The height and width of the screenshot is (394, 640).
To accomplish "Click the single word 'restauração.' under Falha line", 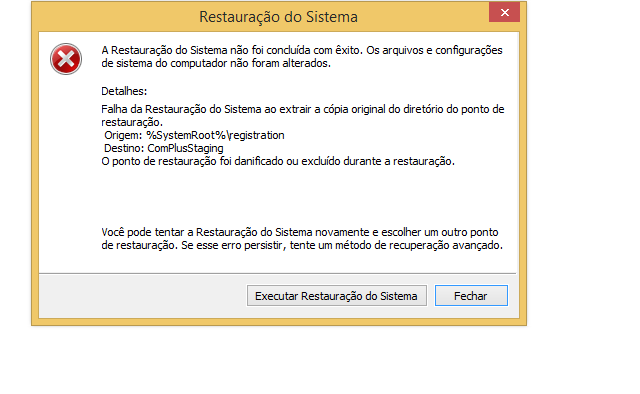I will tap(132, 122).
